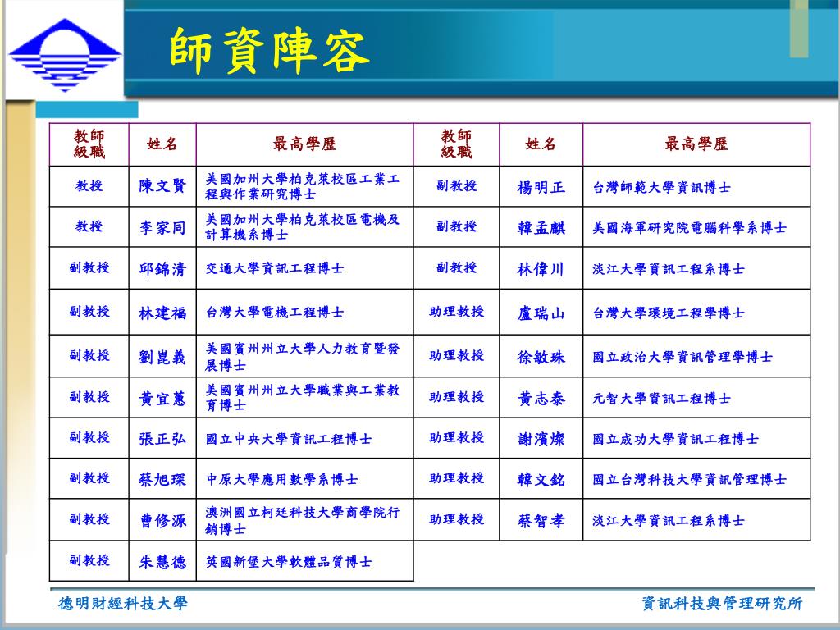This screenshot has width=840, height=630.
Task: Click 助理教授 rank in 蔡智孝 row
Action: pos(456,519)
